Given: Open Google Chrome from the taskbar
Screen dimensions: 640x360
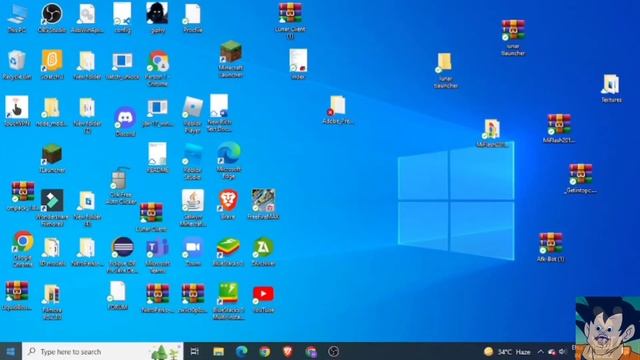Looking at the screenshot, I should click(264, 351).
